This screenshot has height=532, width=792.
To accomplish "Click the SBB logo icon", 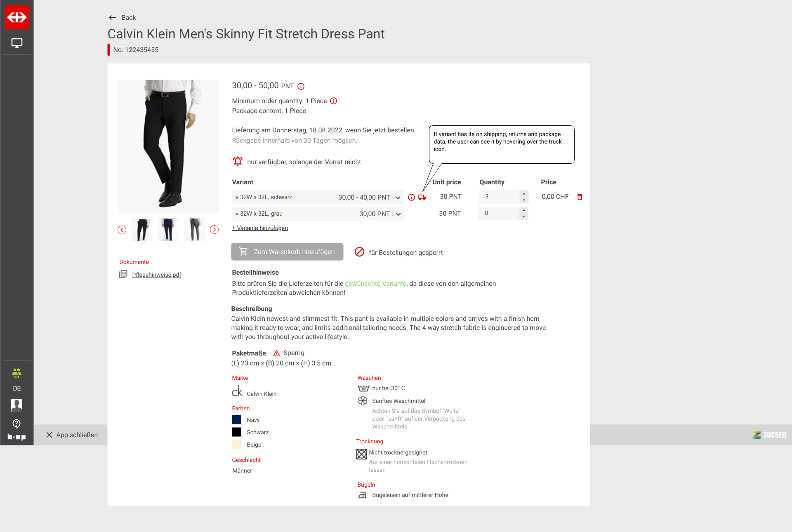I will click(x=17, y=17).
